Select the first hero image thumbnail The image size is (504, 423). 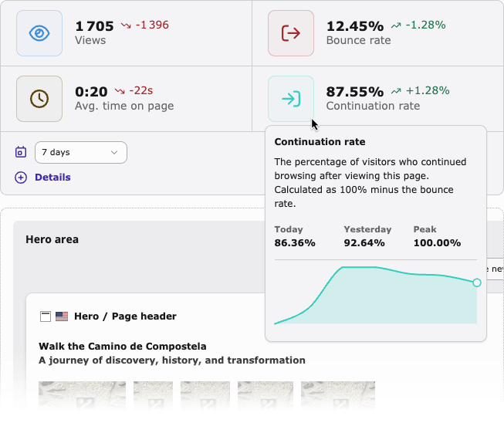point(83,398)
